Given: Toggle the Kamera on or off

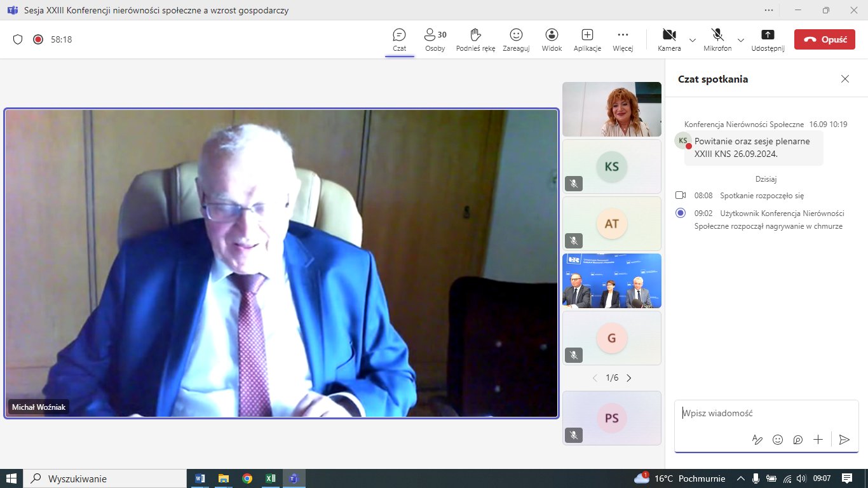Looking at the screenshot, I should 669,39.
